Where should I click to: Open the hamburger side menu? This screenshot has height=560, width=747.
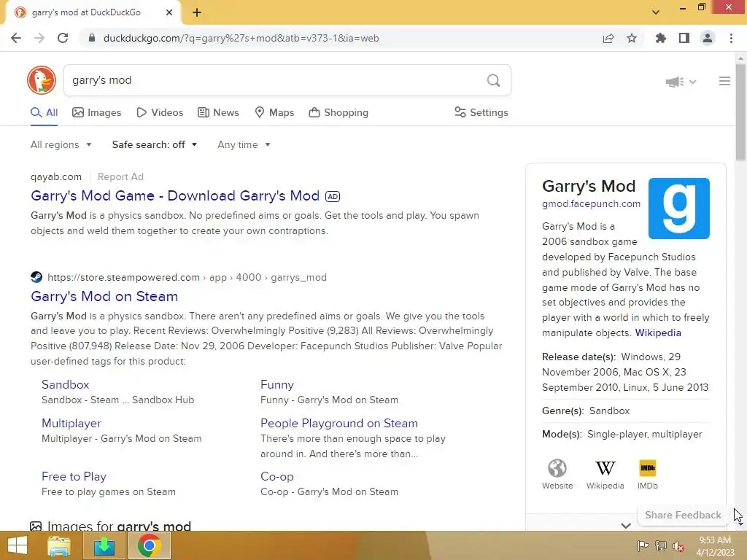click(x=724, y=82)
